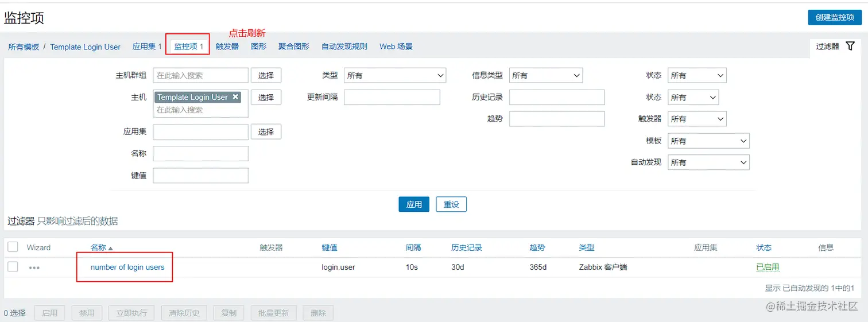Screen dimensions: 868x322
Task: Switch to 自动发现规则 tab
Action: click(x=344, y=46)
